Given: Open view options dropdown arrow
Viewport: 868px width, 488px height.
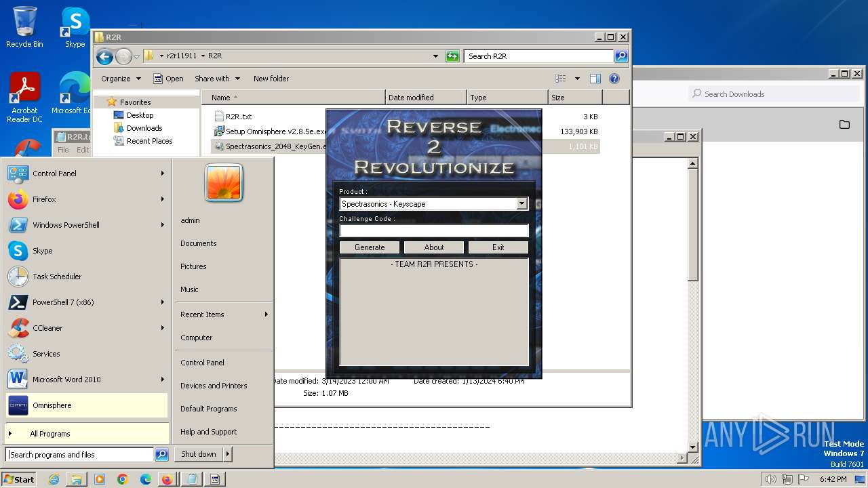Looking at the screenshot, I should pyautogui.click(x=577, y=79).
